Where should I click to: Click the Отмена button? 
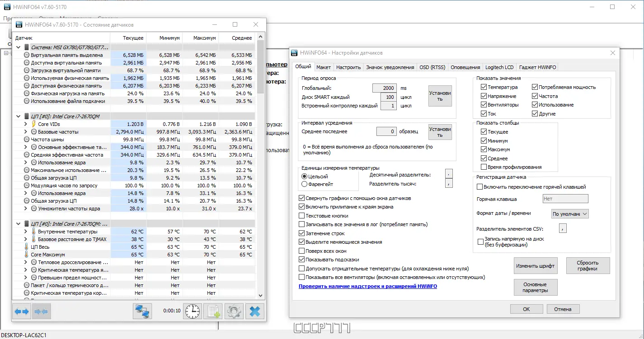pos(563,309)
